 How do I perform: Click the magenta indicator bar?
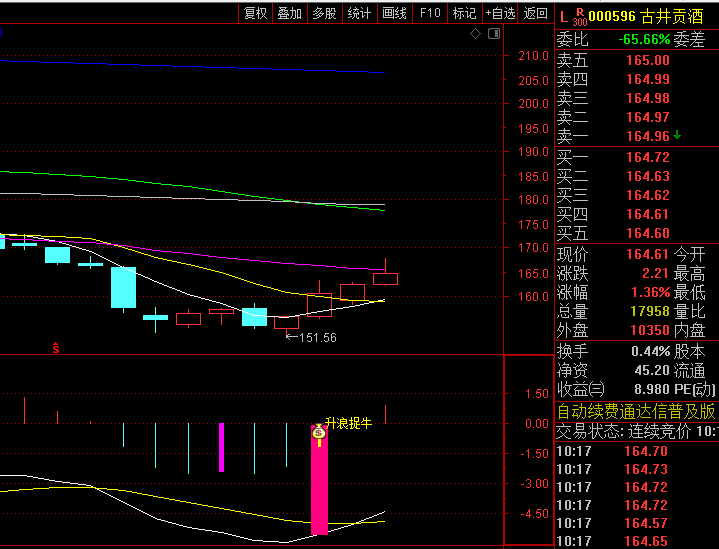pyautogui.click(x=221, y=447)
